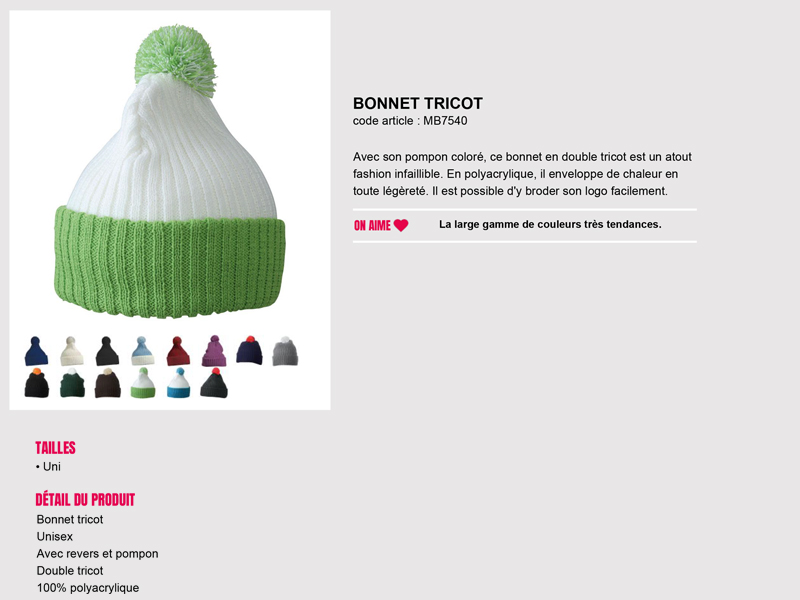Screen dimensions: 800x600
Task: Select the black hat with orange pompom
Action: 37,383
